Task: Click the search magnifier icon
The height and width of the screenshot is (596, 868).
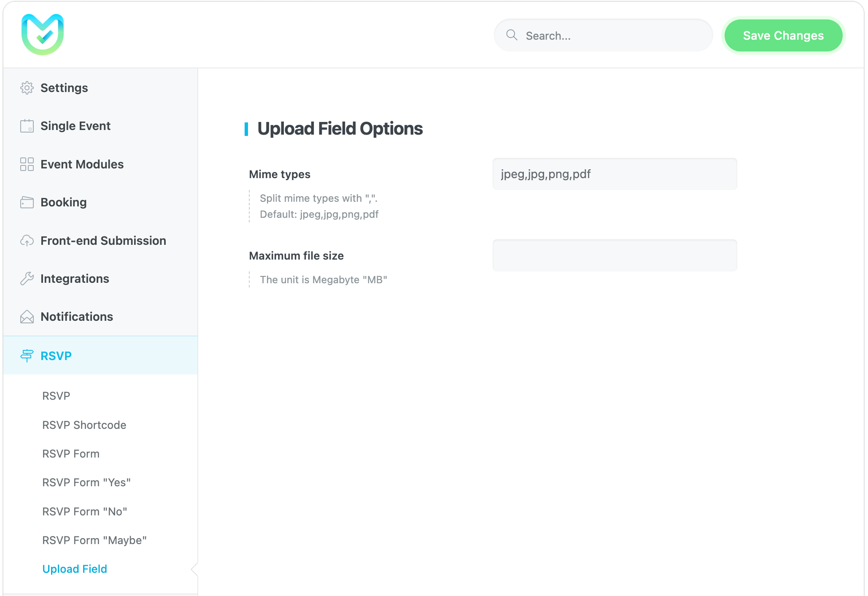Action: point(512,35)
